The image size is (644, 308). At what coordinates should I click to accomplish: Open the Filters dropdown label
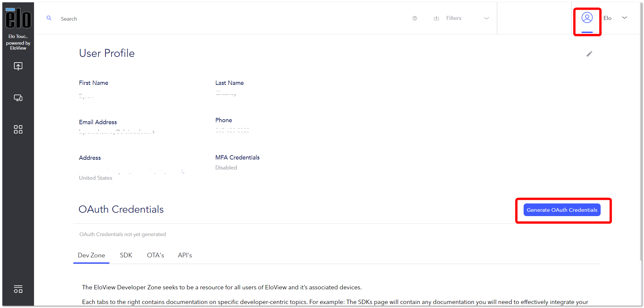click(454, 18)
